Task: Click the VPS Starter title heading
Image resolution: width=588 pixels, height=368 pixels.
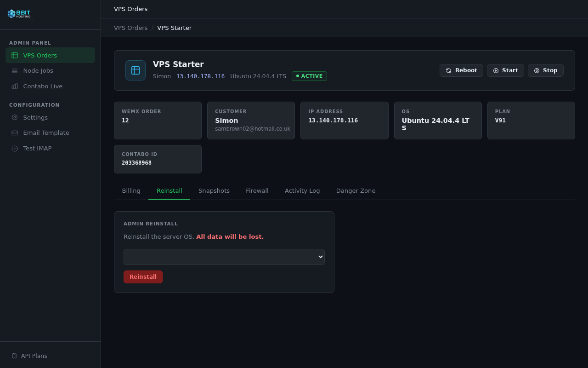Action: (178, 64)
